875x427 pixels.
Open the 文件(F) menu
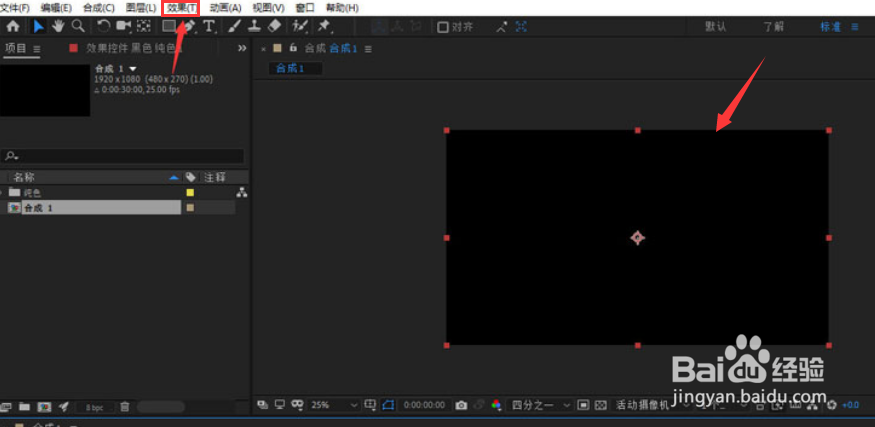pos(15,8)
